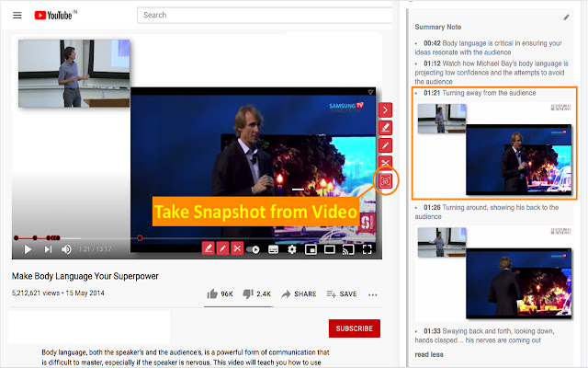Collapse note with read less
This screenshot has height=368, width=588.
click(x=429, y=354)
